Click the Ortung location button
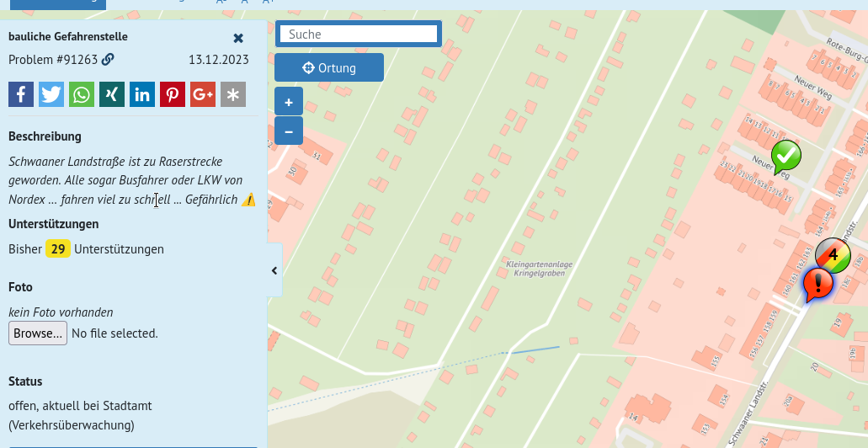The image size is (868, 448). tap(329, 68)
